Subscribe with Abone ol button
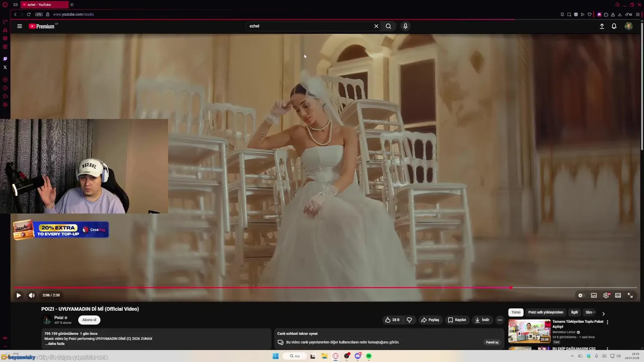 pyautogui.click(x=89, y=320)
